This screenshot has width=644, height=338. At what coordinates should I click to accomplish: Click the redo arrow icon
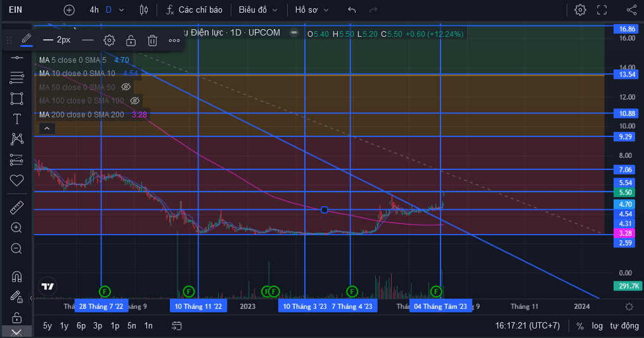pyautogui.click(x=373, y=10)
